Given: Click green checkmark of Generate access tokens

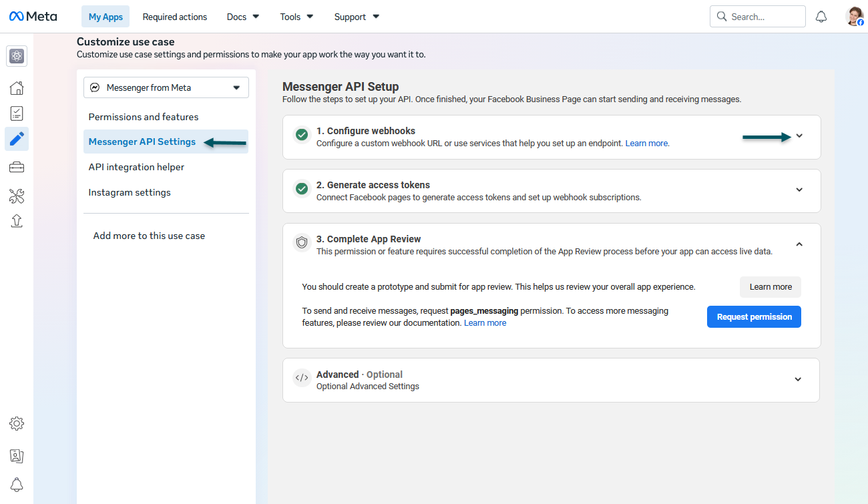Looking at the screenshot, I should [x=302, y=189].
